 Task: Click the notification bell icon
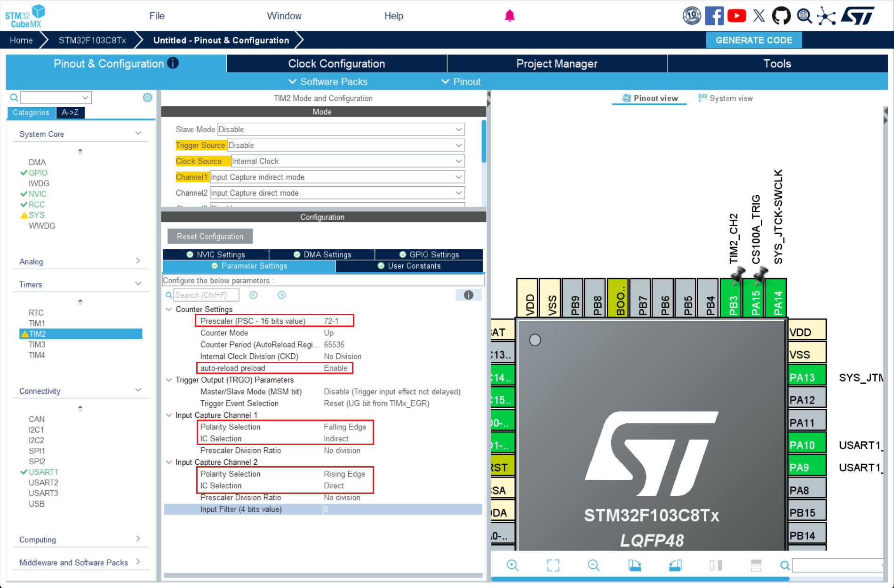pos(510,16)
